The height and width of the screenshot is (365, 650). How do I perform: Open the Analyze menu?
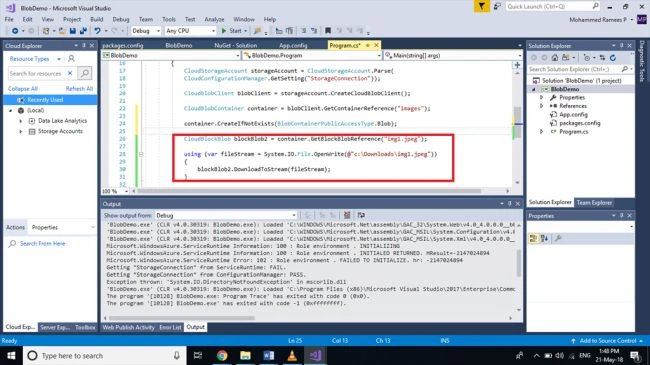[214, 19]
